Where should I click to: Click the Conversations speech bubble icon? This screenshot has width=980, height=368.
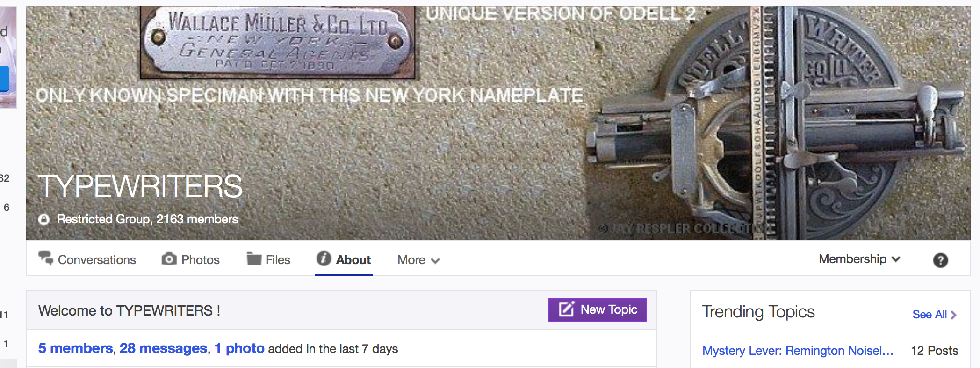(46, 258)
